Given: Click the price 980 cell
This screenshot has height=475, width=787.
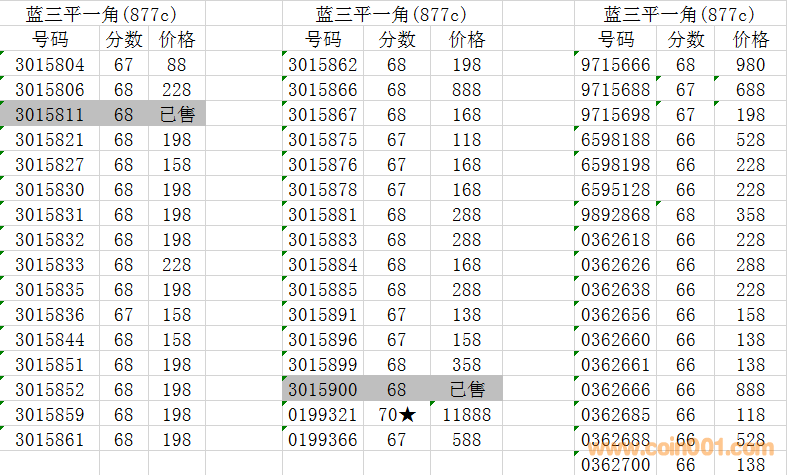Looking at the screenshot, I should coord(750,65).
